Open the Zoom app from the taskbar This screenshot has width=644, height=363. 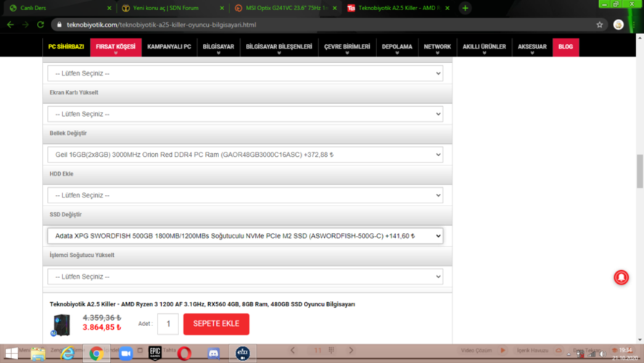[x=125, y=354]
